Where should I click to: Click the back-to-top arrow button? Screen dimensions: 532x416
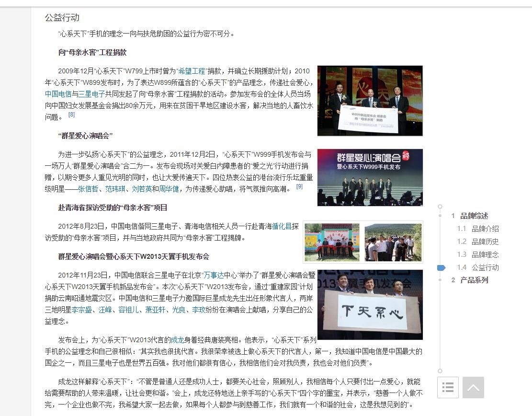pos(473,387)
